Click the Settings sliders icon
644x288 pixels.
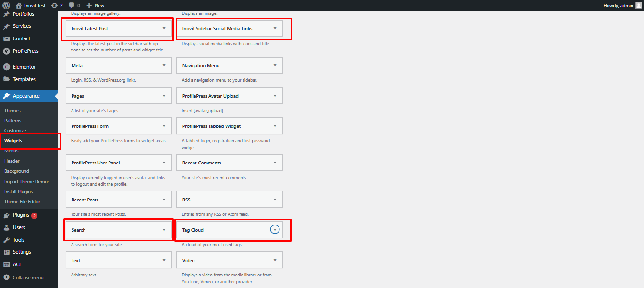point(7,252)
